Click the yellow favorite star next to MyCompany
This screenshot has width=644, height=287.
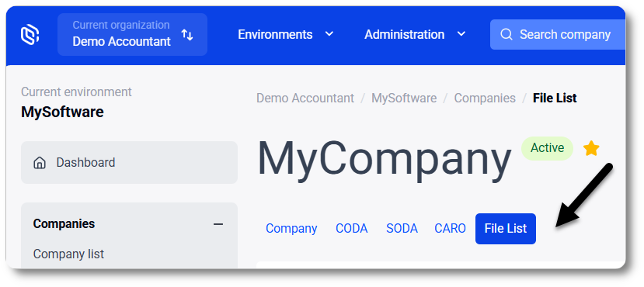[591, 148]
